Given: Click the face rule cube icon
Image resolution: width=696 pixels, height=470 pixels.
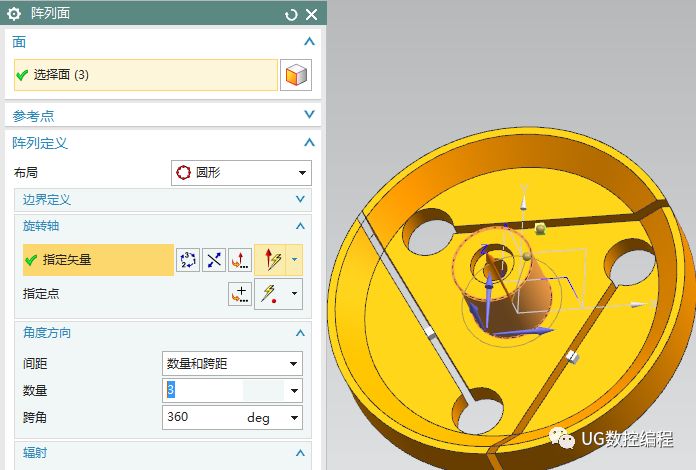Looking at the screenshot, I should [x=295, y=75].
